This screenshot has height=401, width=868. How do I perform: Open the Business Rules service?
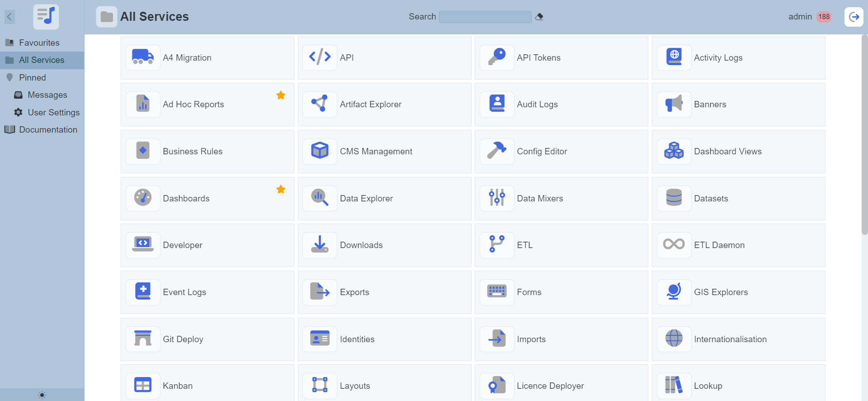point(192,151)
